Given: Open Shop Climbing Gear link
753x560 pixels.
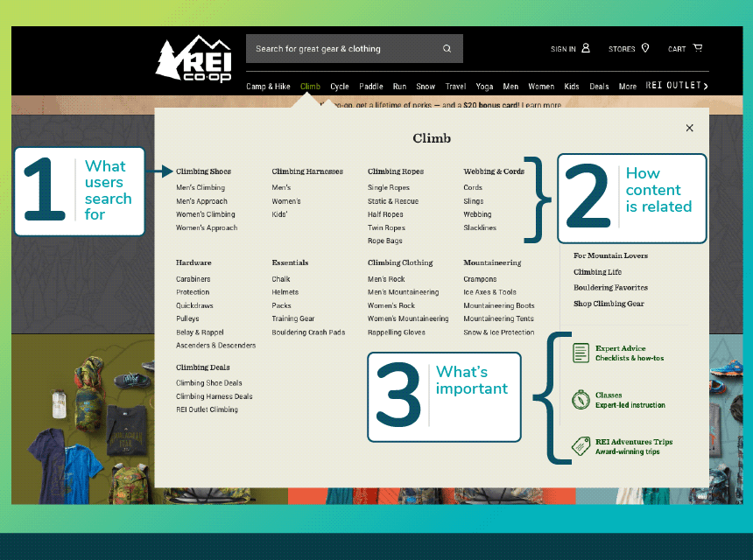Looking at the screenshot, I should [x=609, y=304].
